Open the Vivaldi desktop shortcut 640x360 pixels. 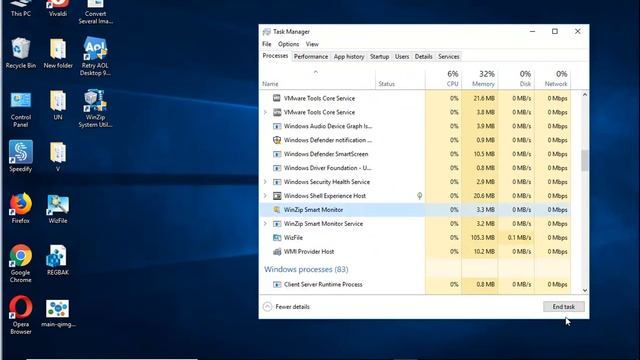[x=58, y=8]
